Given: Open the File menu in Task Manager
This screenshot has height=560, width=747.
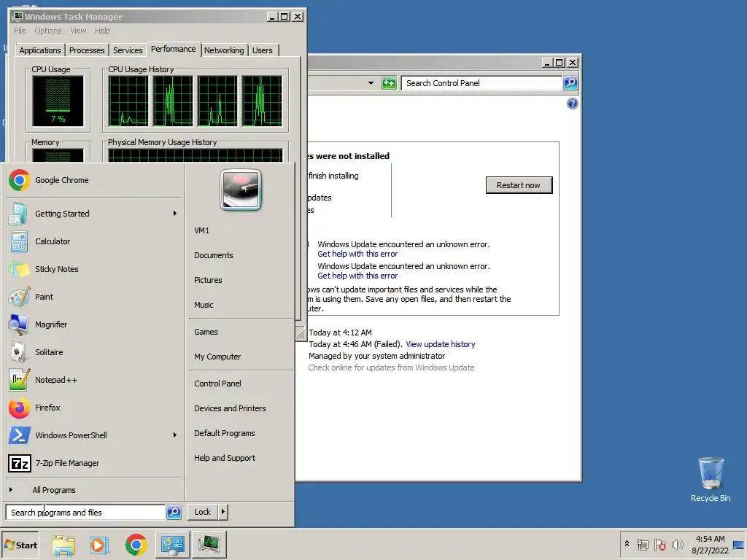Looking at the screenshot, I should [20, 31].
